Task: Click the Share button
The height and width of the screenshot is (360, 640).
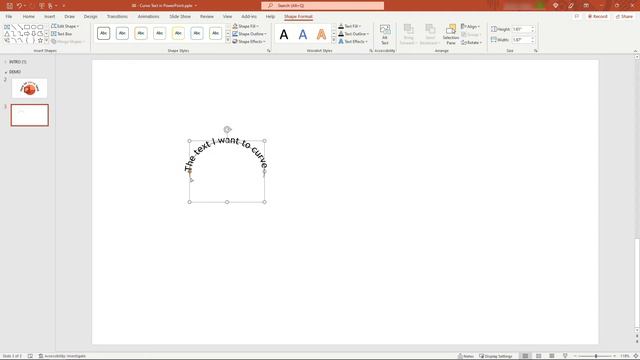Action: pyautogui.click(x=624, y=16)
